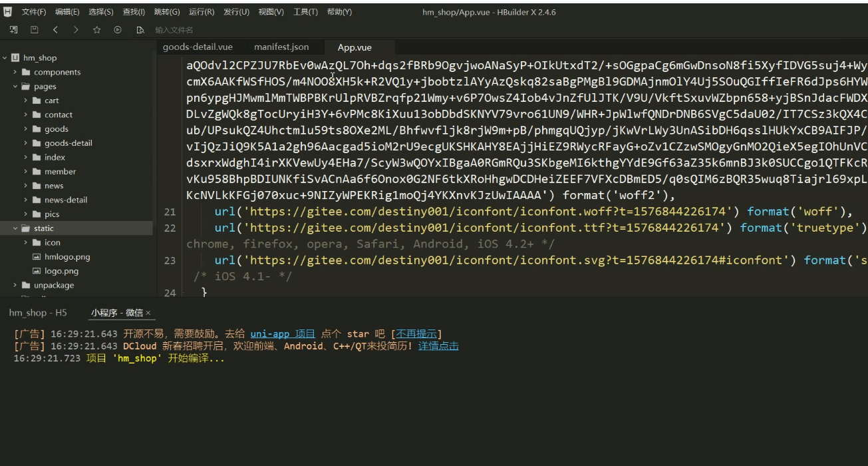Switch to the goods-detail.vue tab
The width and height of the screenshot is (868, 466).
(198, 47)
